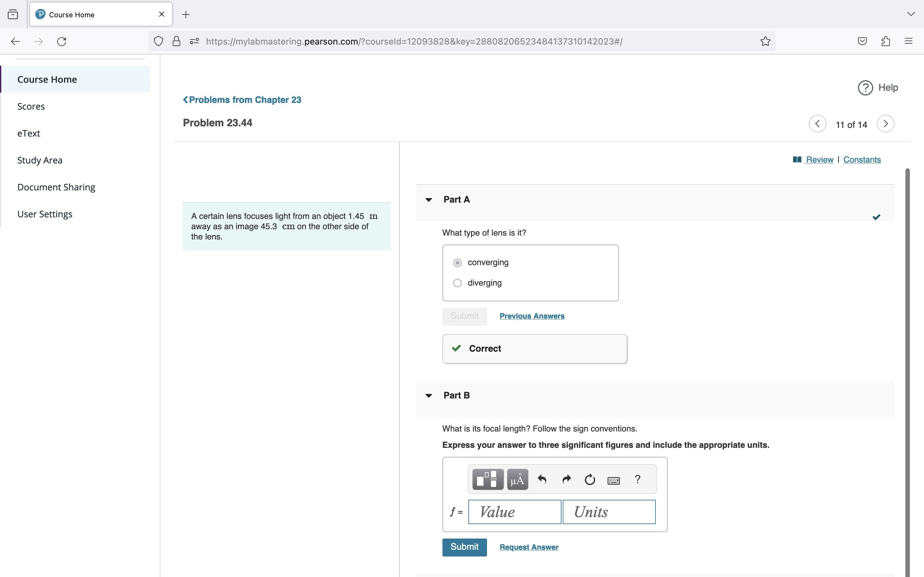Collapse the Part B section
Screen dimensions: 924x577
(x=429, y=396)
